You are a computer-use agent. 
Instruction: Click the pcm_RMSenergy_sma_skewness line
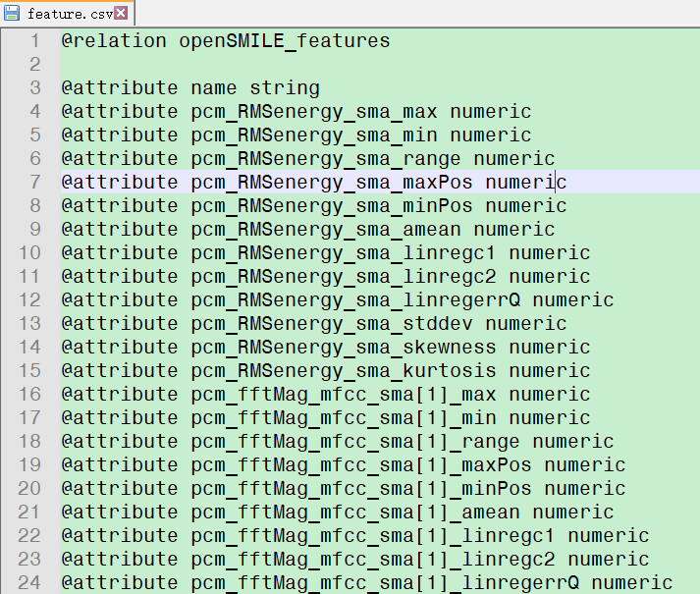click(326, 348)
